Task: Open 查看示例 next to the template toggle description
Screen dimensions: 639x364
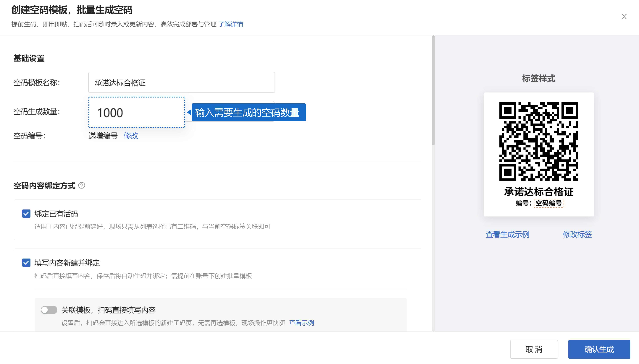Action: click(302, 323)
